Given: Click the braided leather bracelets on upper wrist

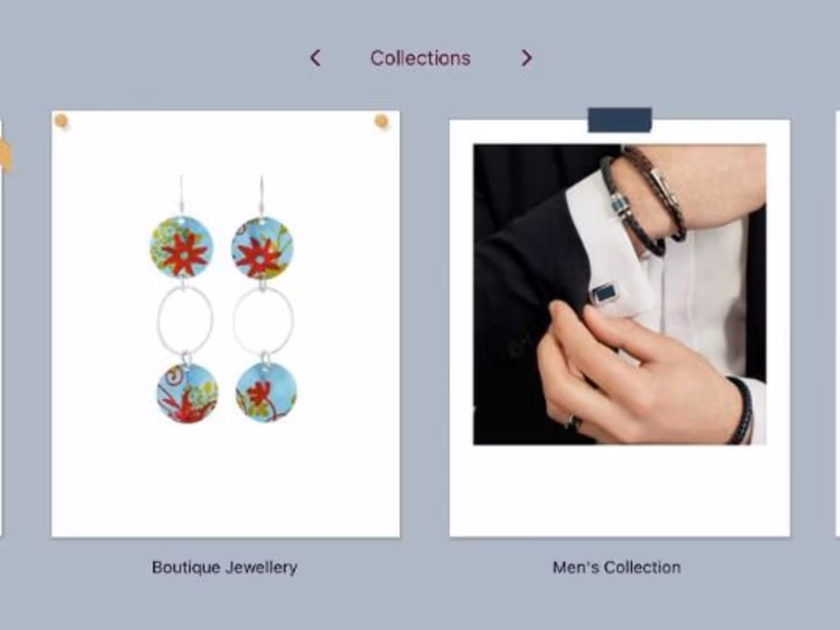Looking at the screenshot, I should (644, 200).
